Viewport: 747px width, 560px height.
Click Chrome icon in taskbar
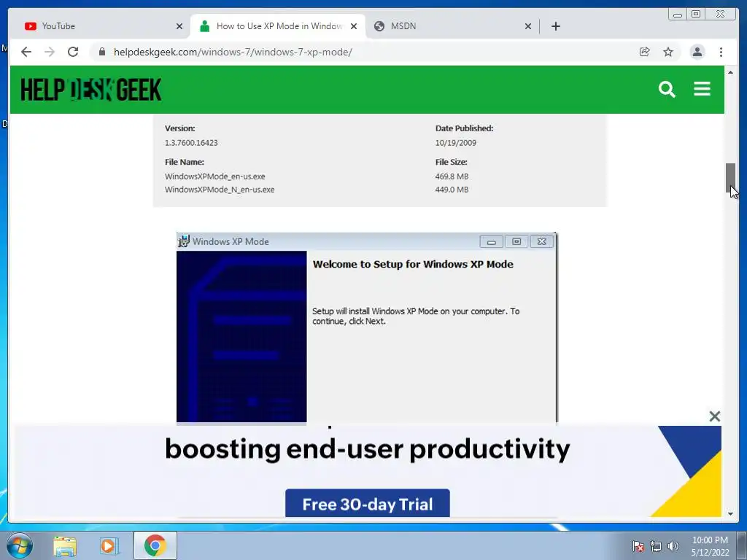pyautogui.click(x=155, y=545)
